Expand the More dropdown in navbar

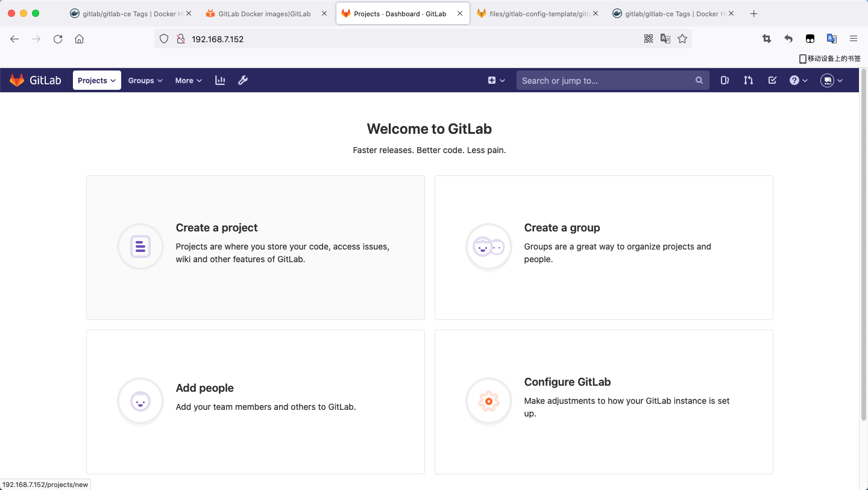point(188,80)
